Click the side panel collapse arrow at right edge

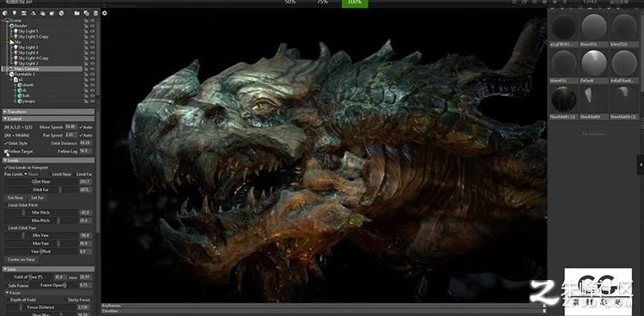click(x=641, y=164)
